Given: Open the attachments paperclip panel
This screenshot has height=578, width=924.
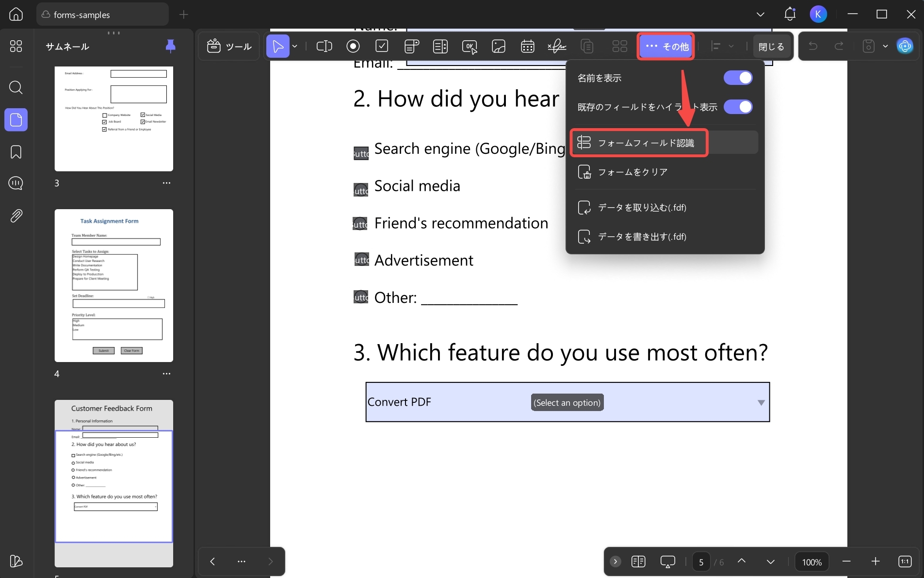Looking at the screenshot, I should click(x=16, y=215).
